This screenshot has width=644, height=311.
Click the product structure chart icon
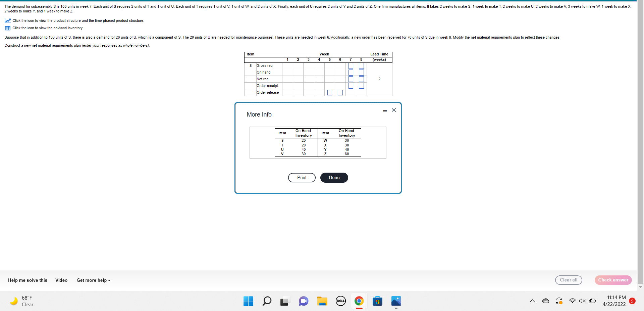click(x=7, y=20)
